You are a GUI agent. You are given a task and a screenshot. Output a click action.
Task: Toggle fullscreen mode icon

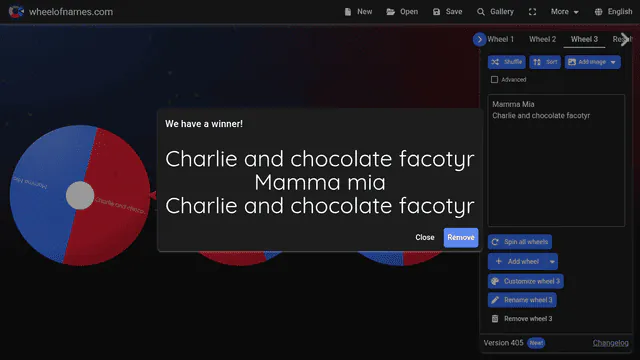(532, 12)
